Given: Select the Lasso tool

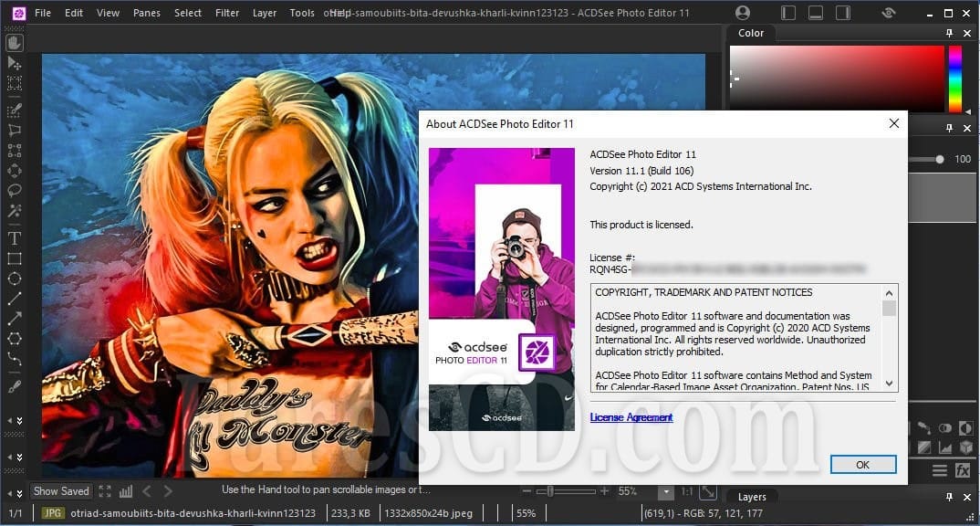Looking at the screenshot, I should [x=15, y=190].
